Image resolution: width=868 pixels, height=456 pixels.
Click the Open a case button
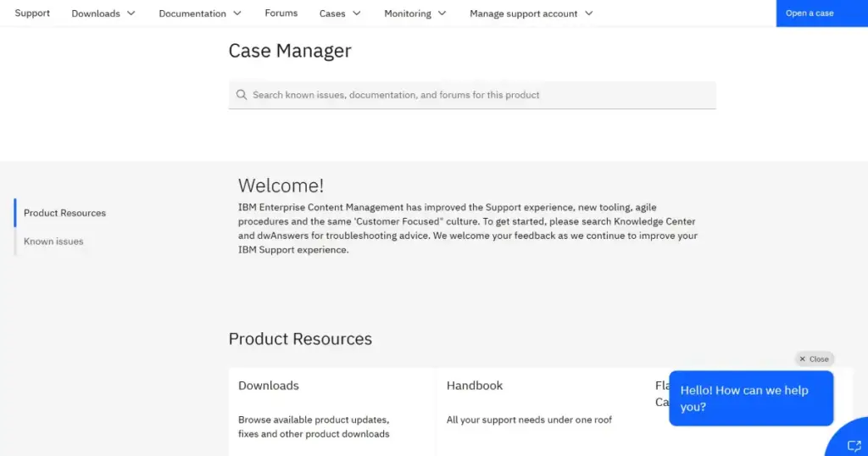pyautogui.click(x=821, y=14)
